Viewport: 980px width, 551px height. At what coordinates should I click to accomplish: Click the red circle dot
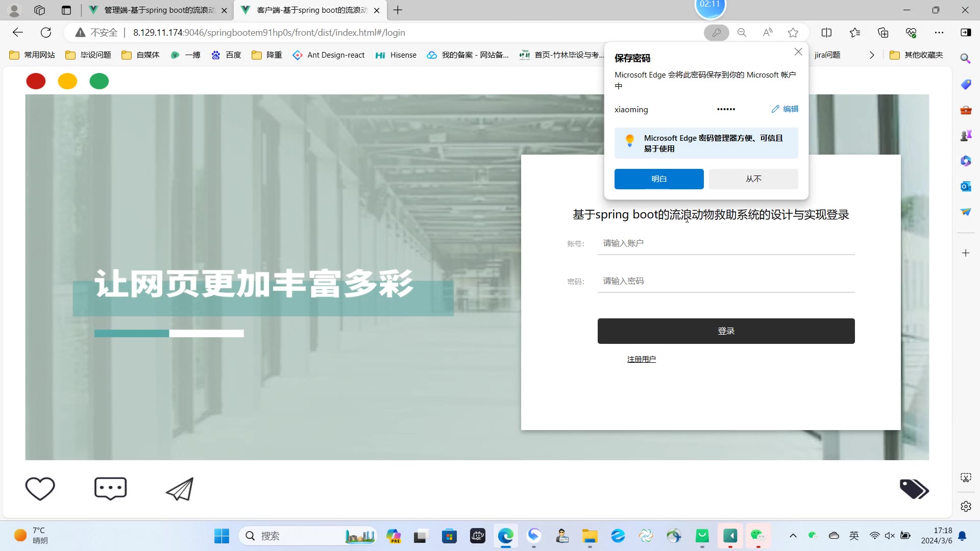pos(36,81)
